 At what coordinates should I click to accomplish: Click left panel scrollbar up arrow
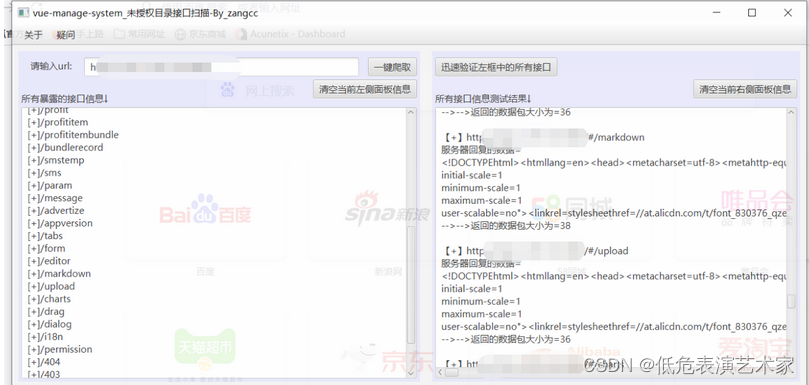coord(411,113)
